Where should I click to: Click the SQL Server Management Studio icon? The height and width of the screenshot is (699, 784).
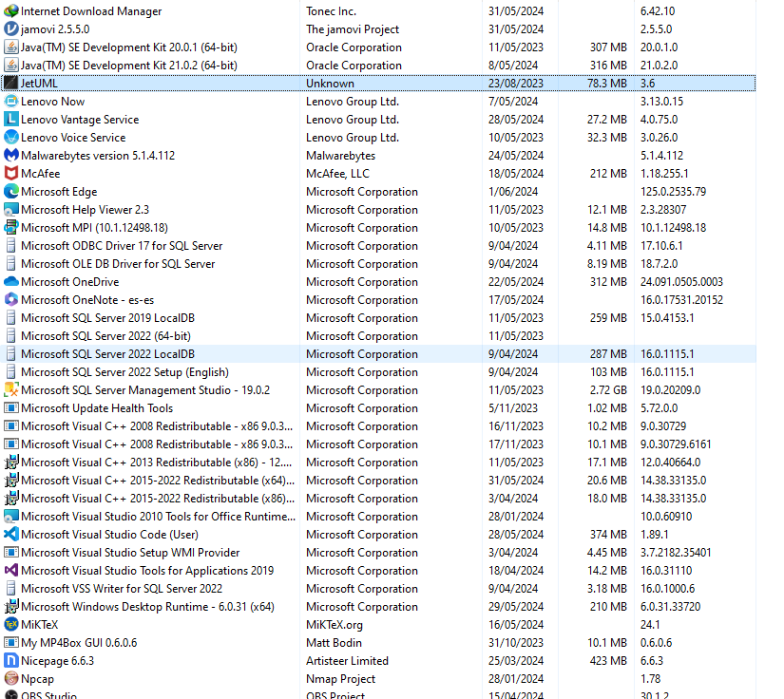(11, 389)
